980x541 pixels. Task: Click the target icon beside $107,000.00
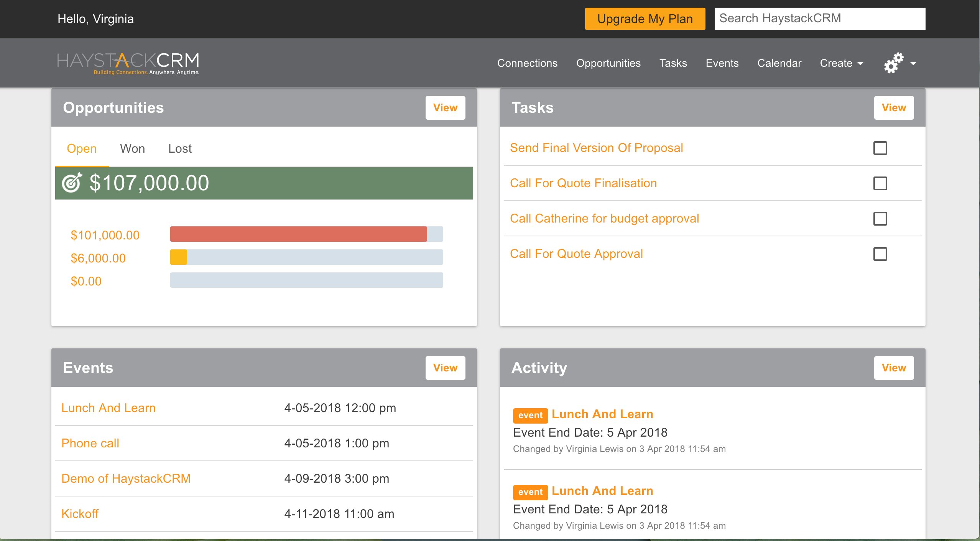(72, 183)
